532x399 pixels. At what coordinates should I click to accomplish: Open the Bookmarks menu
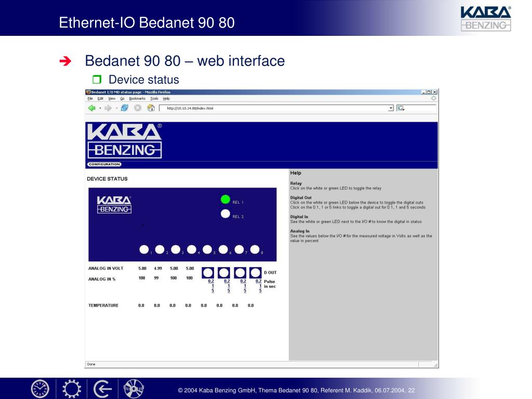coord(137,98)
